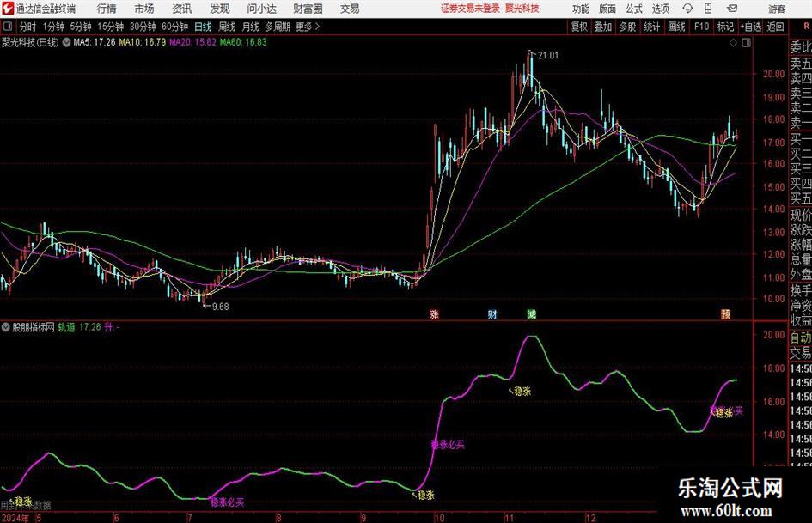Expand the 股朋指标网 indicator dropdown arrow
The width and height of the screenshot is (812, 523).
[6, 327]
